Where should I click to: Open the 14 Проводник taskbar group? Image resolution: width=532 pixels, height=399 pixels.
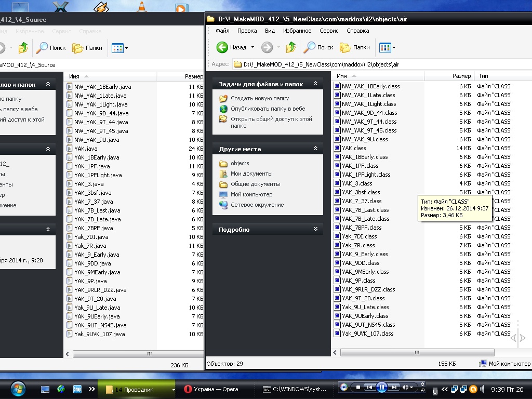(x=137, y=390)
